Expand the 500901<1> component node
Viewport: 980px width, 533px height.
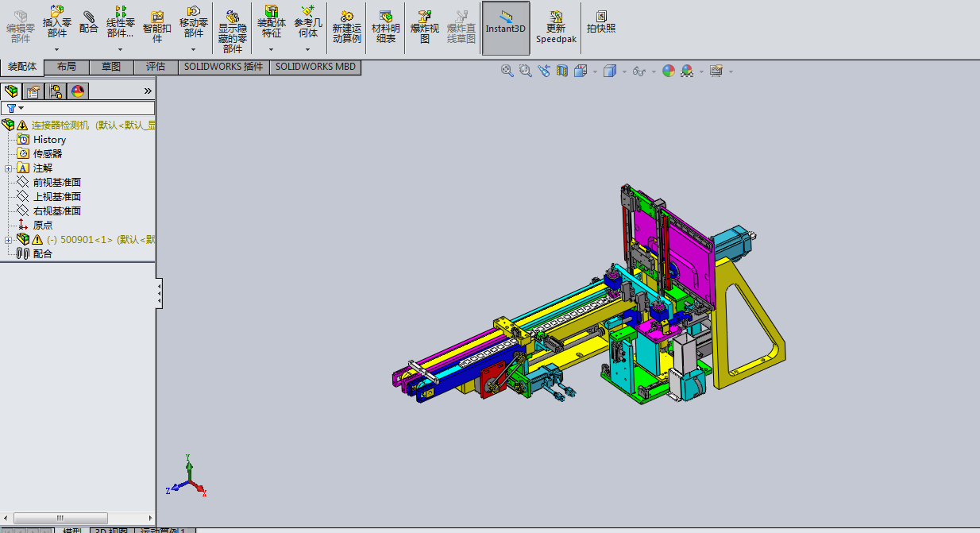point(8,240)
